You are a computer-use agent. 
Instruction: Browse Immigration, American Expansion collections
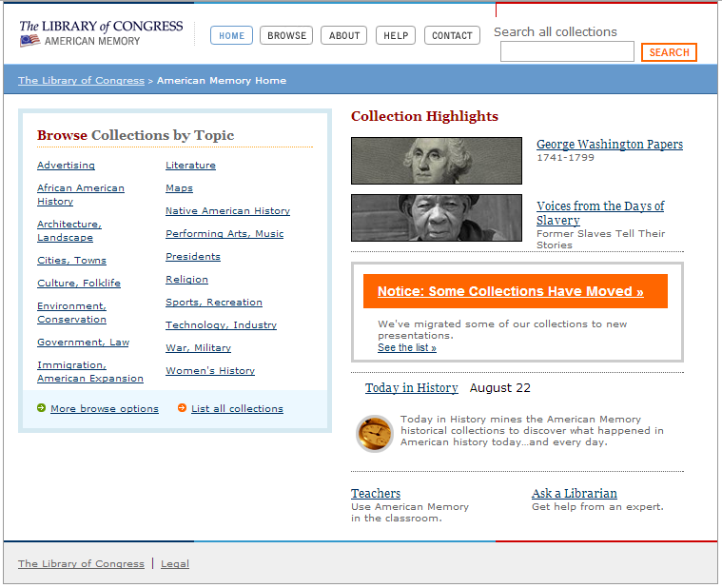90,372
